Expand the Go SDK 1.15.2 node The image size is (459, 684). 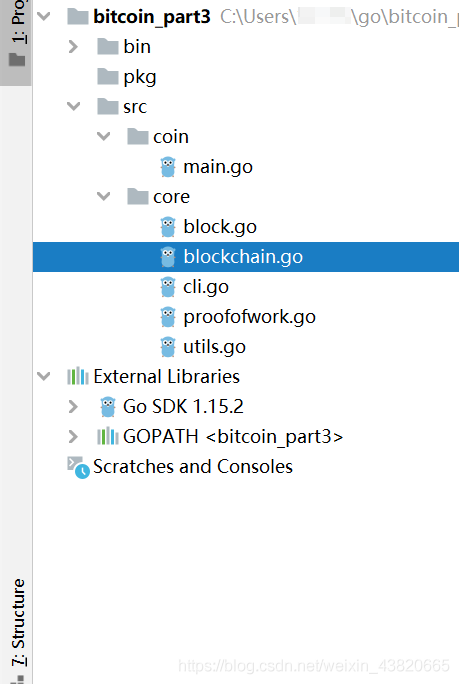(x=73, y=407)
